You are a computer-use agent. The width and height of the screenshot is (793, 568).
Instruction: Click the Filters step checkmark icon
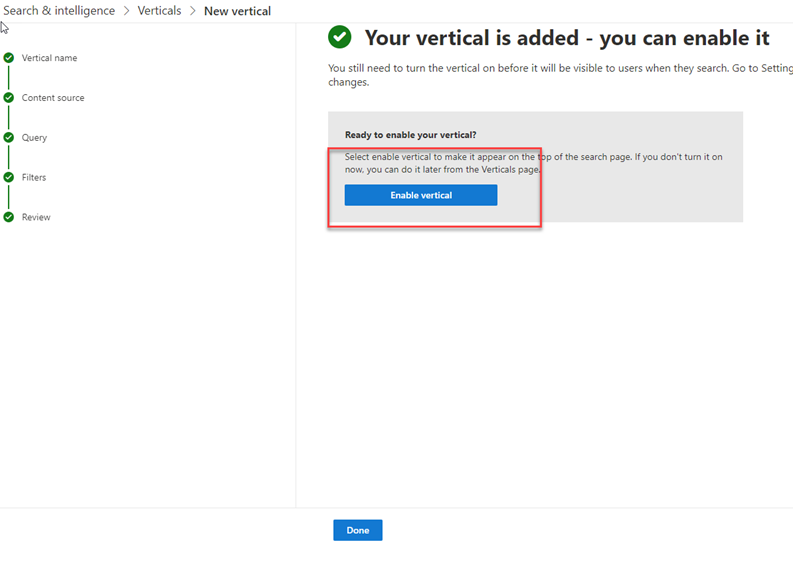9,177
